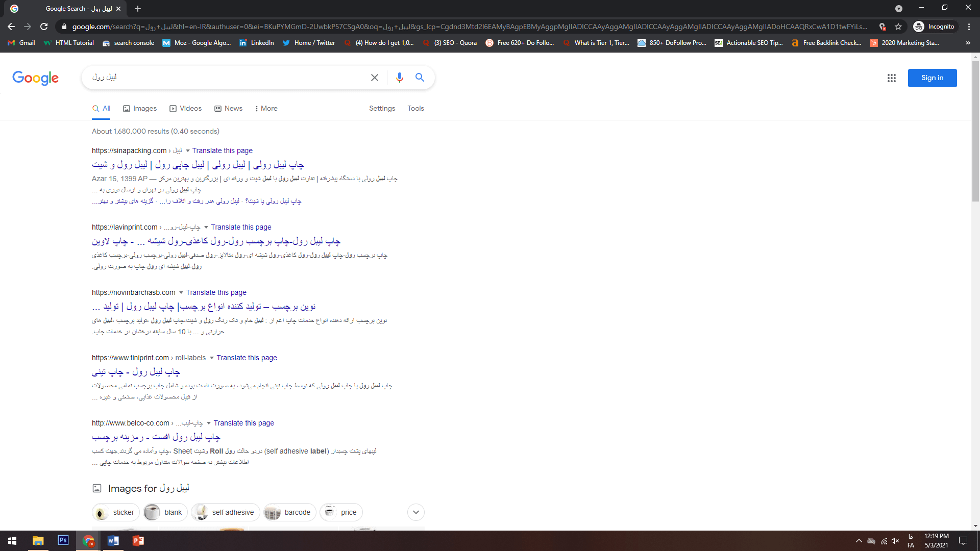Open the lavinprint.com result title link
Viewport: 980px width, 551px height.
pos(216,241)
